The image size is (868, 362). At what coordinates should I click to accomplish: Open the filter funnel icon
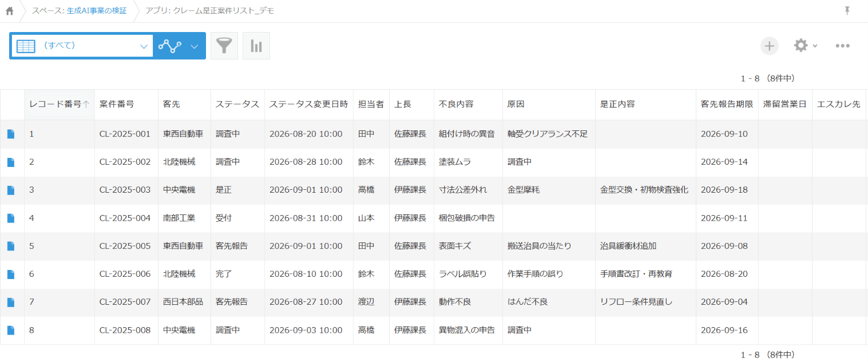[224, 46]
